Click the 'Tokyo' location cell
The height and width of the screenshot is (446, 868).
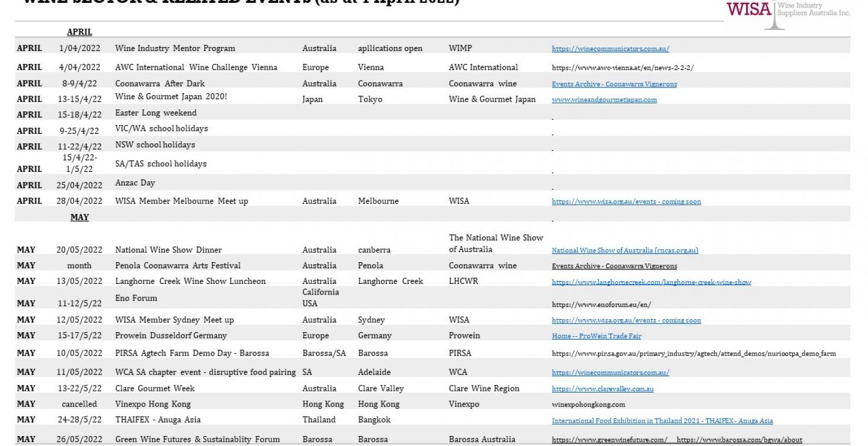(x=370, y=99)
